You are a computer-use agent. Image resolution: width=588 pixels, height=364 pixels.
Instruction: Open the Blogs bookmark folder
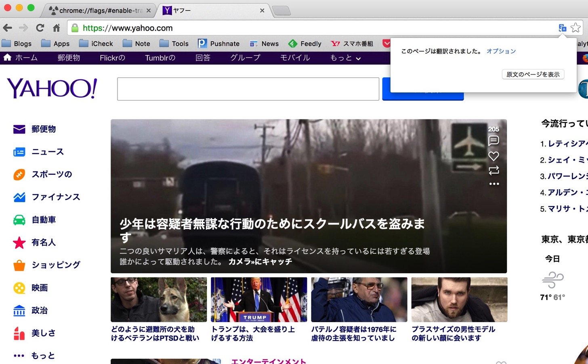coord(17,44)
